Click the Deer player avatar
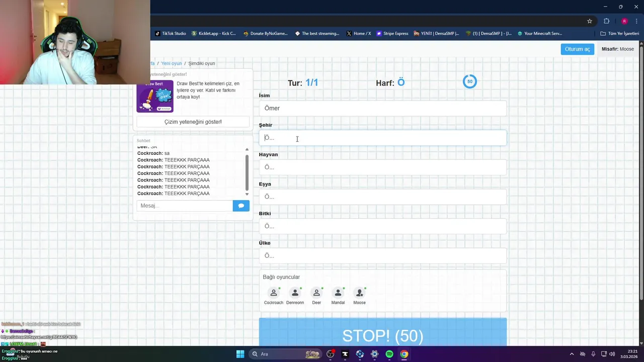This screenshot has height=362, width=644. pos(316,293)
